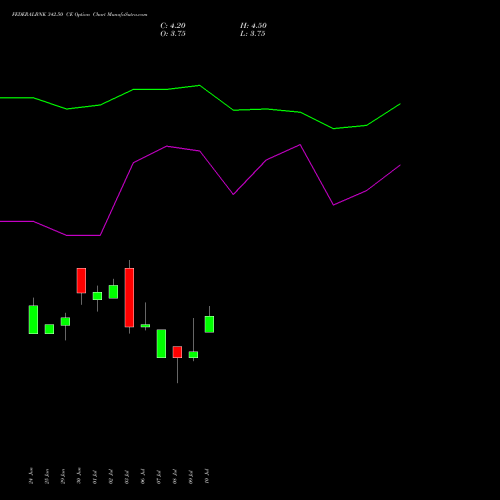This screenshot has width=500, height=500.
Task: Select the 24 Jun date label
Action: point(31,476)
